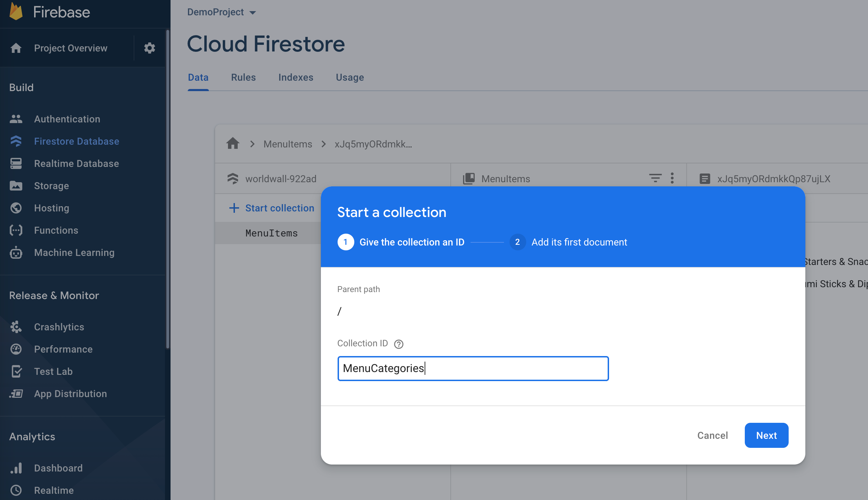Open MenuItems three-dot overflow menu

pos(672,178)
